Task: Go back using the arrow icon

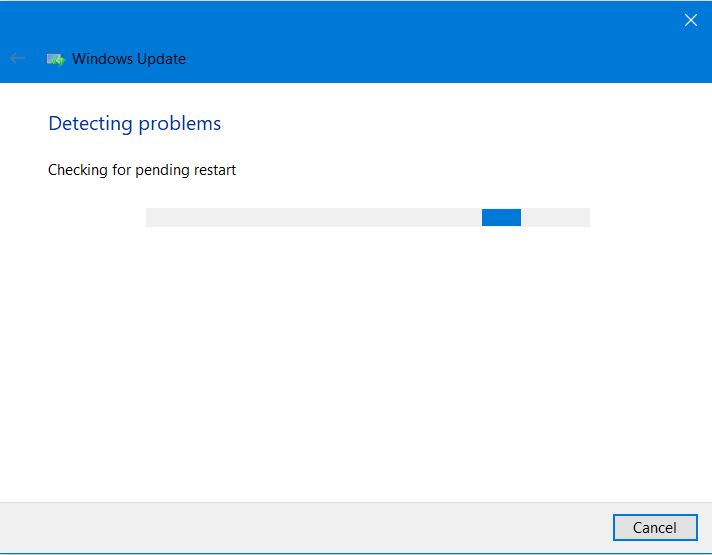Action: click(x=17, y=58)
